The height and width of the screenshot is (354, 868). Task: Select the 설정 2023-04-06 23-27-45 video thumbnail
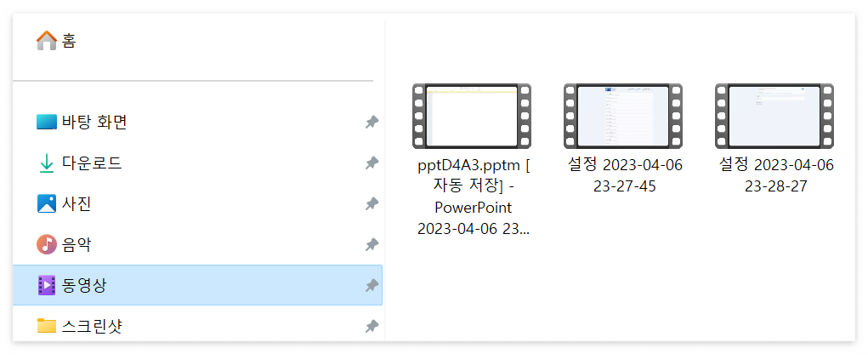(623, 117)
